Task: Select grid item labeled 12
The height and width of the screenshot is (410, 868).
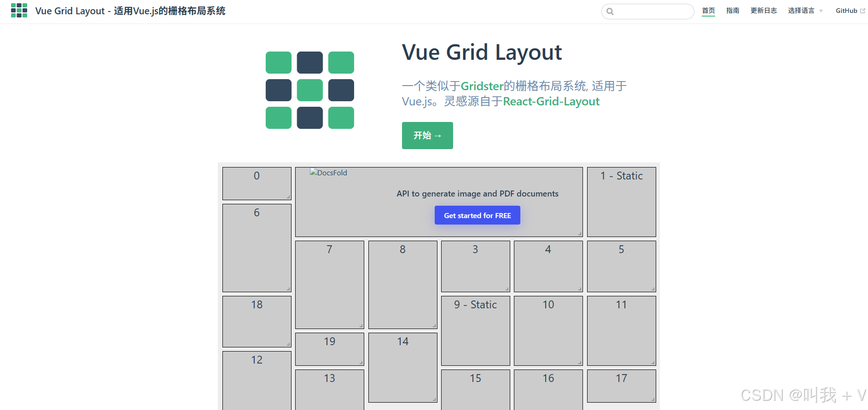Action: pos(257,381)
